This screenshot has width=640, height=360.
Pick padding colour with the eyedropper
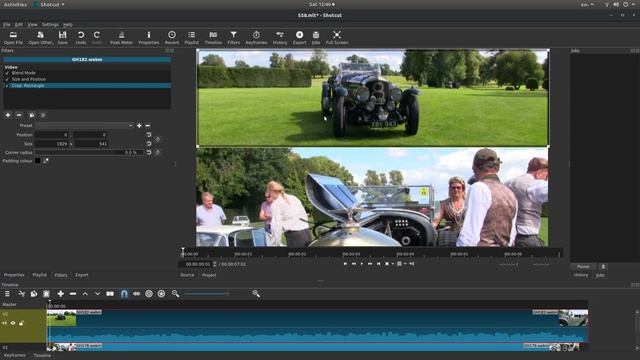click(x=46, y=161)
